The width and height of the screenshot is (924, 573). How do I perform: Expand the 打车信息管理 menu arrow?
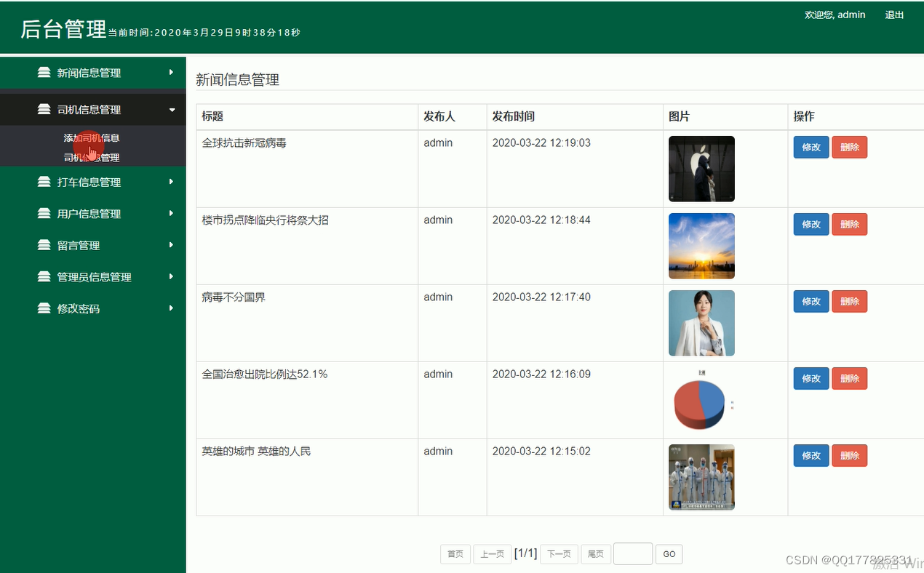point(172,182)
